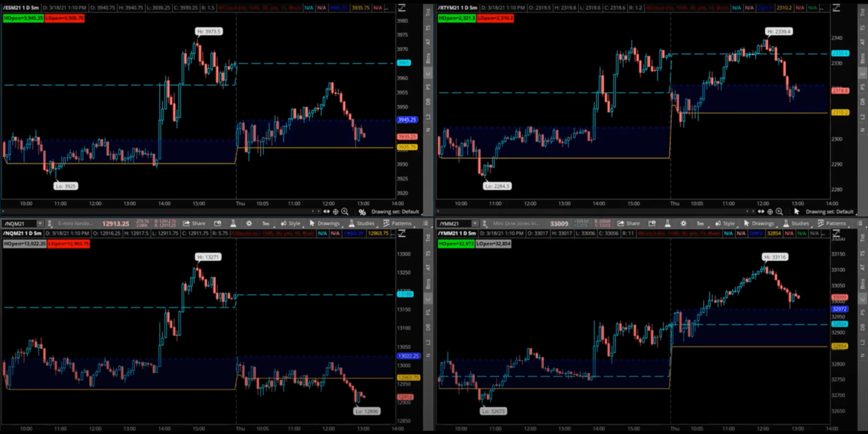Select the pan arrows tool below /ESM21 chart
The image size is (868, 434).
coord(327,212)
